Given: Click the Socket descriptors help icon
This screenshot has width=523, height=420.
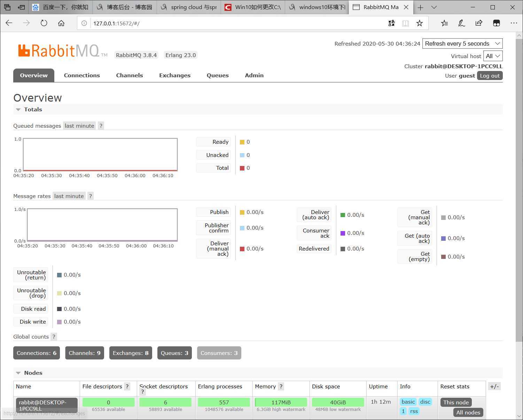Looking at the screenshot, I should 142,392.
